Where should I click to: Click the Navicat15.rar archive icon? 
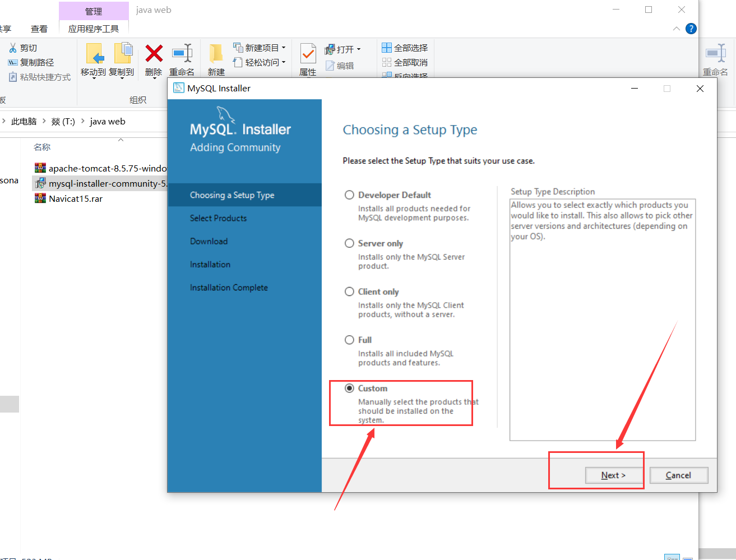pyautogui.click(x=40, y=198)
